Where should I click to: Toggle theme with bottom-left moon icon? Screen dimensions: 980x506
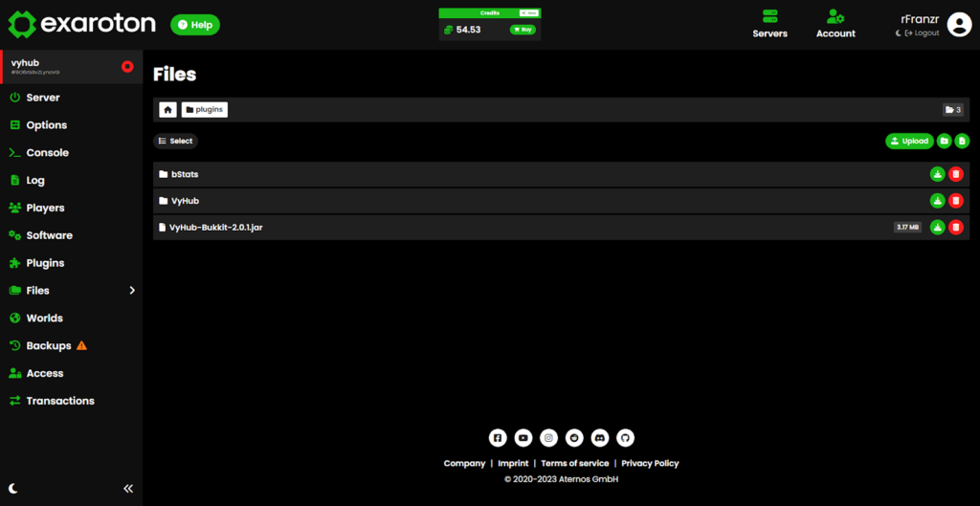13,489
